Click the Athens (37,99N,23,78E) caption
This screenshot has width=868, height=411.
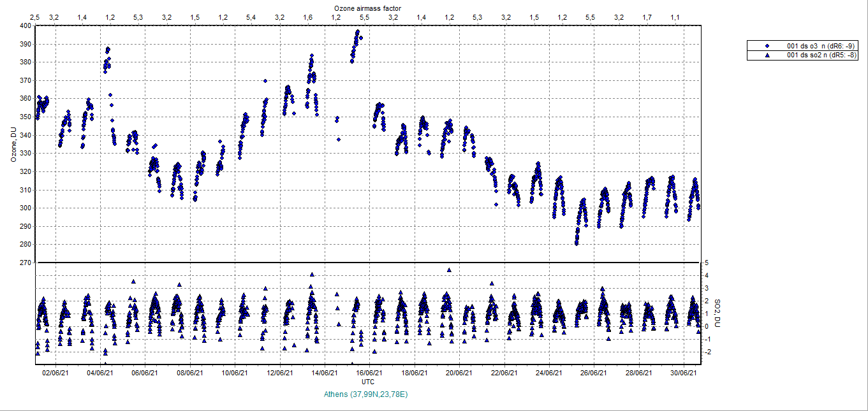pos(367,394)
